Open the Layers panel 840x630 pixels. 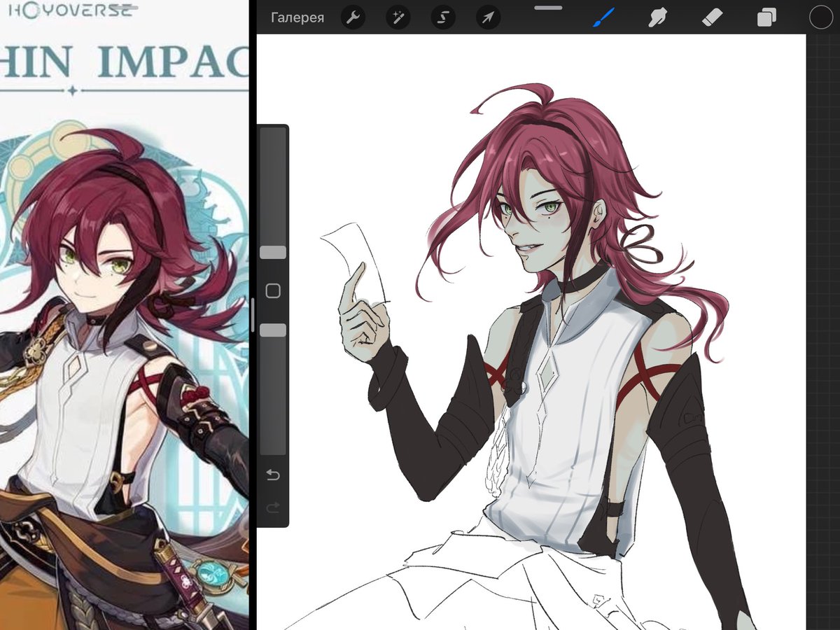(766, 17)
